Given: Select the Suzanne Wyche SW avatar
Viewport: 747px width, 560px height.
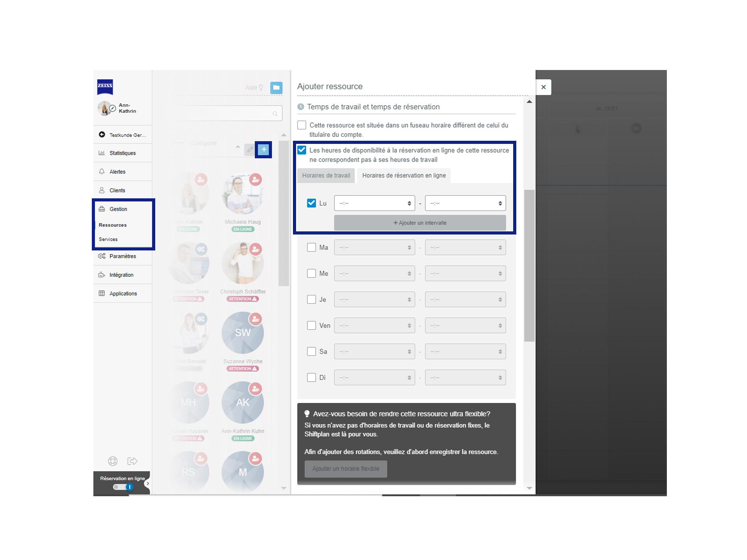Looking at the screenshot, I should coord(243,332).
